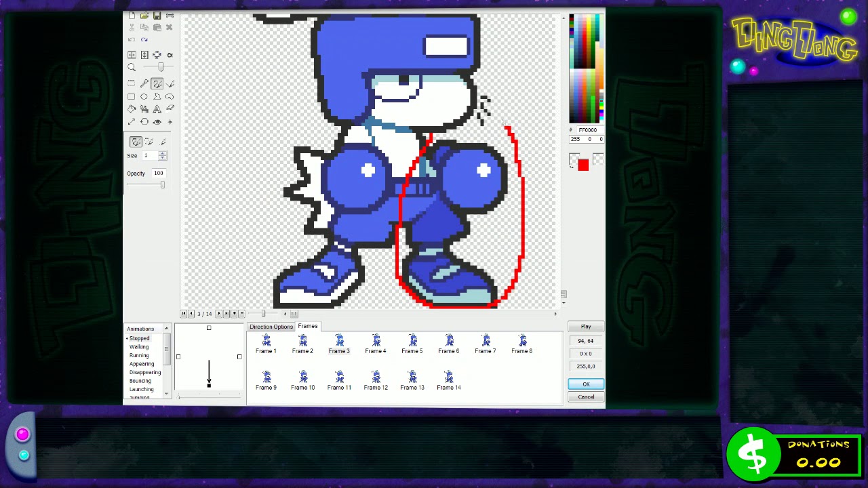Image resolution: width=868 pixels, height=488 pixels.
Task: Select the Running animation
Action: click(x=139, y=355)
